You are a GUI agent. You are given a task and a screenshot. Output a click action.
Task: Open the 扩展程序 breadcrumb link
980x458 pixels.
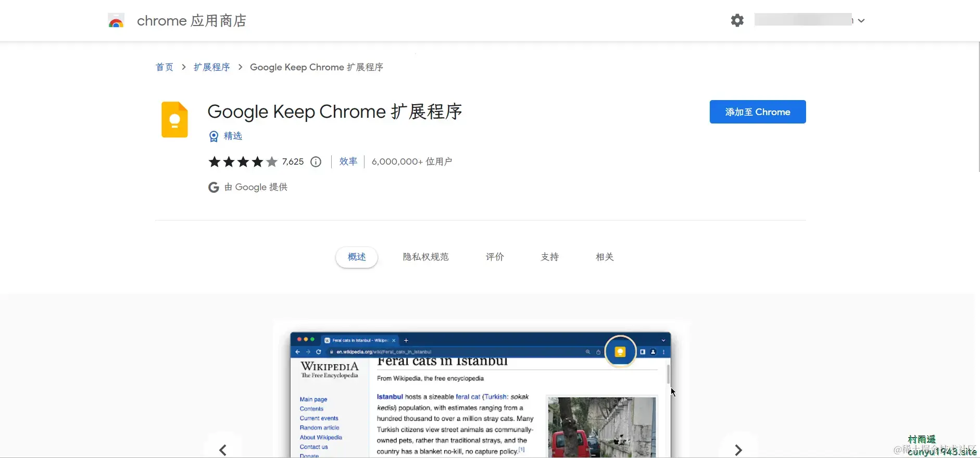211,67
